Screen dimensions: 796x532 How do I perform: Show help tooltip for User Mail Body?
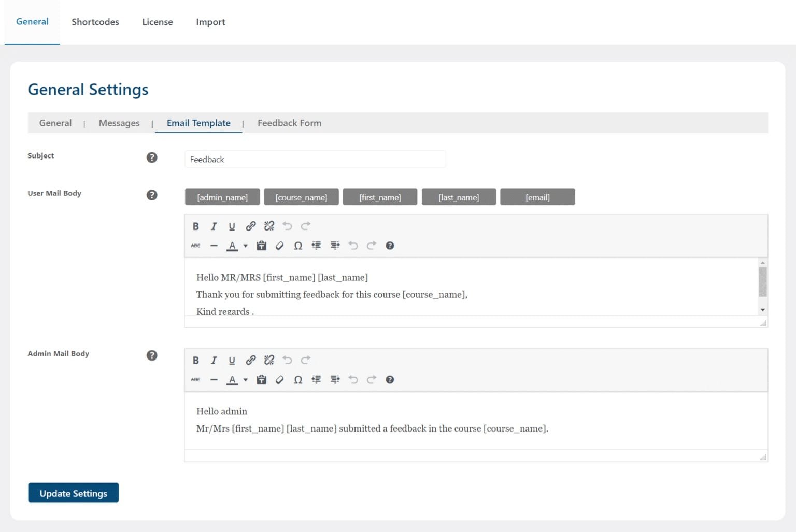pyautogui.click(x=152, y=195)
